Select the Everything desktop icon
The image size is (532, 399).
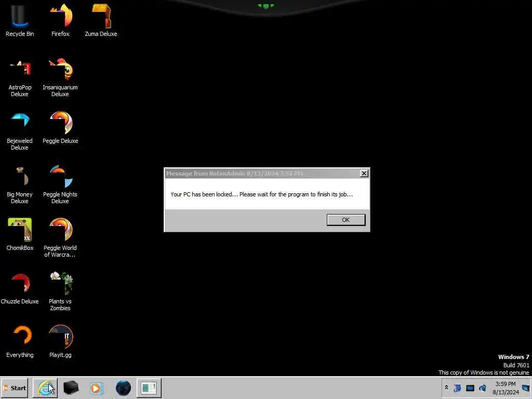pyautogui.click(x=20, y=341)
